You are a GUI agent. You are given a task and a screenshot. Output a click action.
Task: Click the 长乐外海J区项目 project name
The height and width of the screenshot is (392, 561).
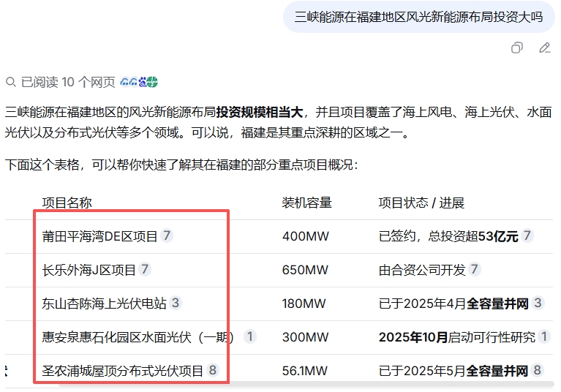[x=89, y=270]
